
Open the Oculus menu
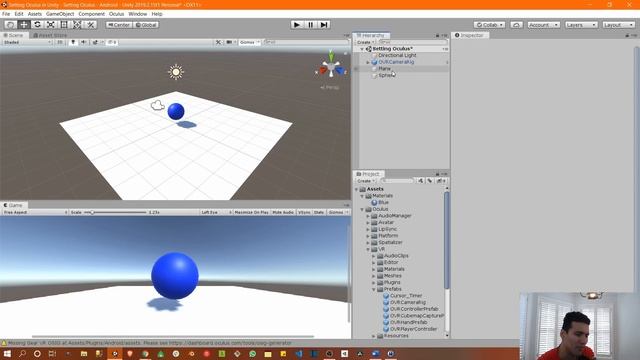pyautogui.click(x=116, y=14)
